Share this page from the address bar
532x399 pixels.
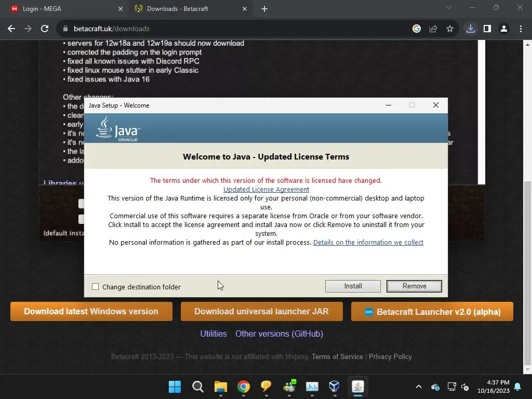(x=433, y=29)
